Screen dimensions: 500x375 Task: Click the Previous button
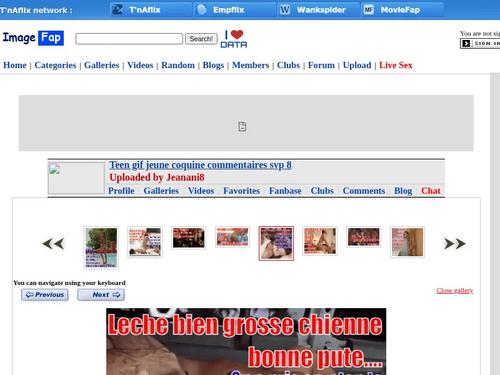pyautogui.click(x=45, y=295)
